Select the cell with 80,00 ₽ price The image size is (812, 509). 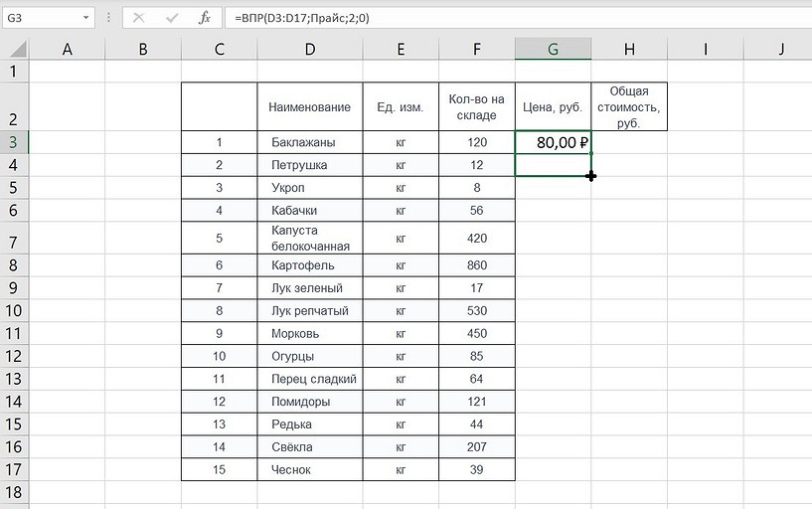pos(553,142)
